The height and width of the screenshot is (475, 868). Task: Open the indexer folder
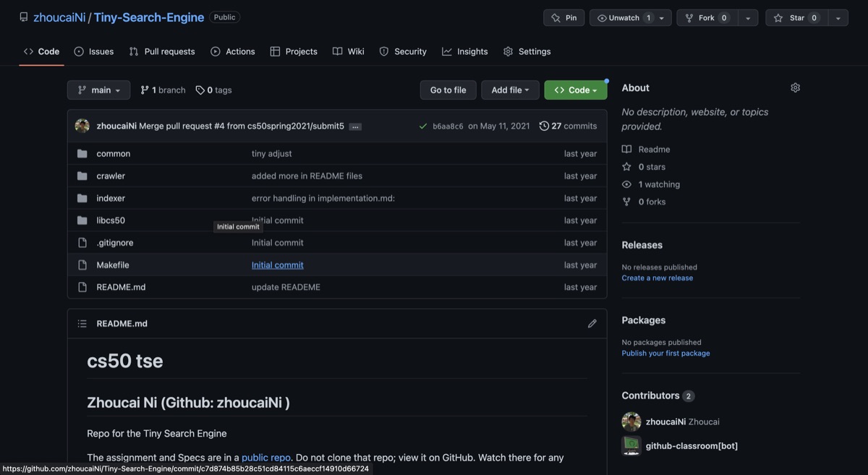(111, 198)
